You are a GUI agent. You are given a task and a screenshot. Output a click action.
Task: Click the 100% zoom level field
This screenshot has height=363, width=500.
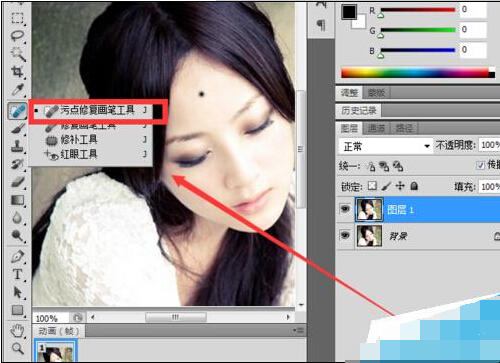coord(50,318)
